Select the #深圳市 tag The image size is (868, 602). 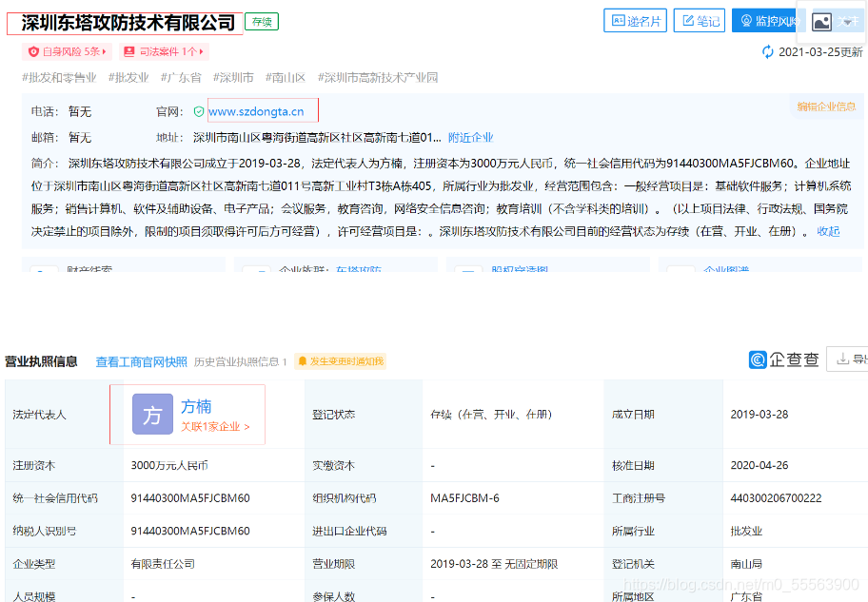point(233,77)
